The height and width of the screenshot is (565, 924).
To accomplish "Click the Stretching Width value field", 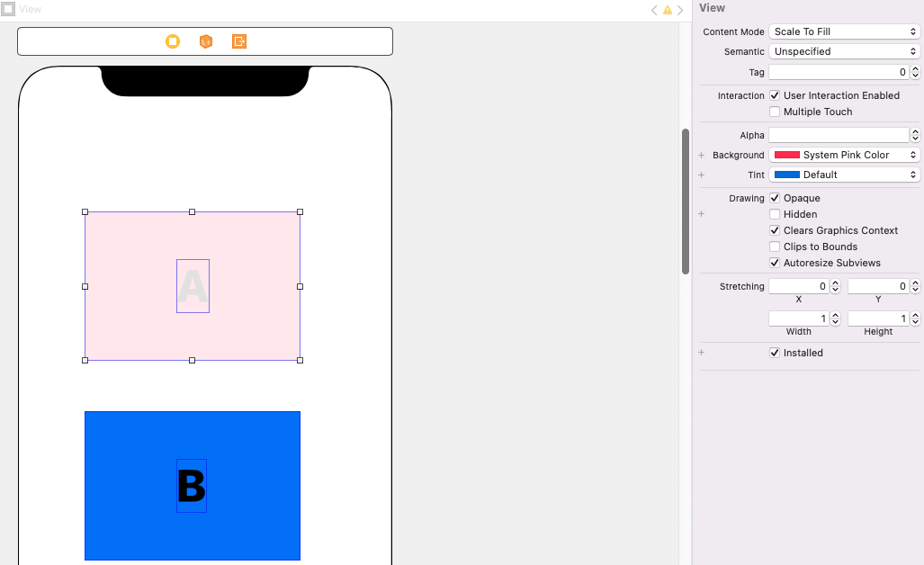I will (799, 318).
